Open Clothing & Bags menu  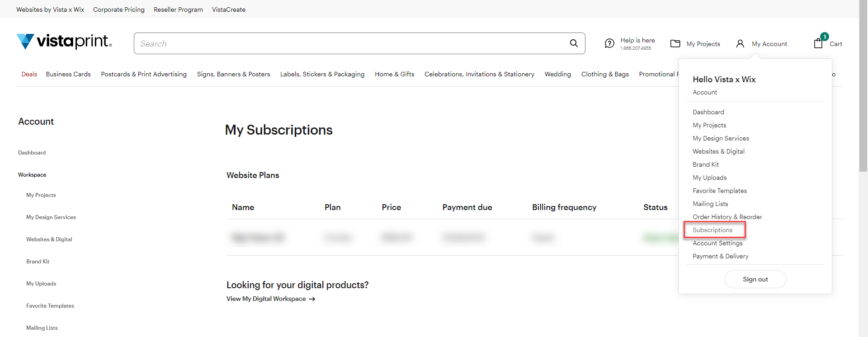tap(605, 74)
